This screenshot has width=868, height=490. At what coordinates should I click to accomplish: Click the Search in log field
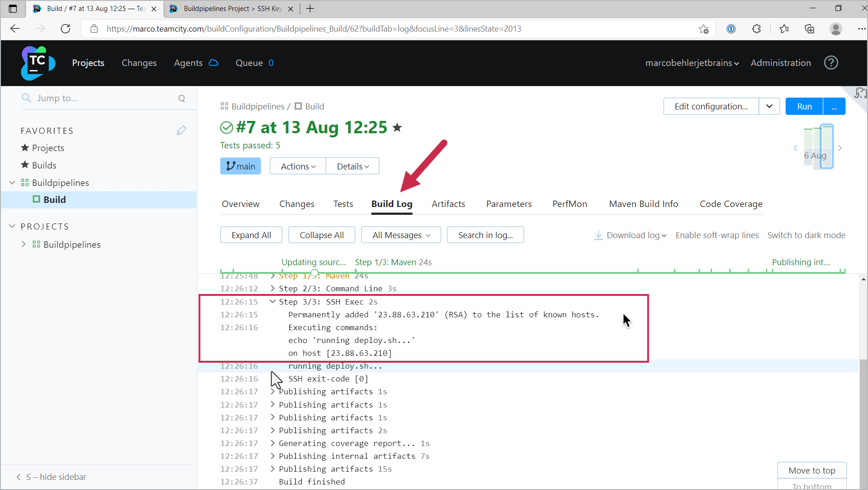pyautogui.click(x=485, y=235)
